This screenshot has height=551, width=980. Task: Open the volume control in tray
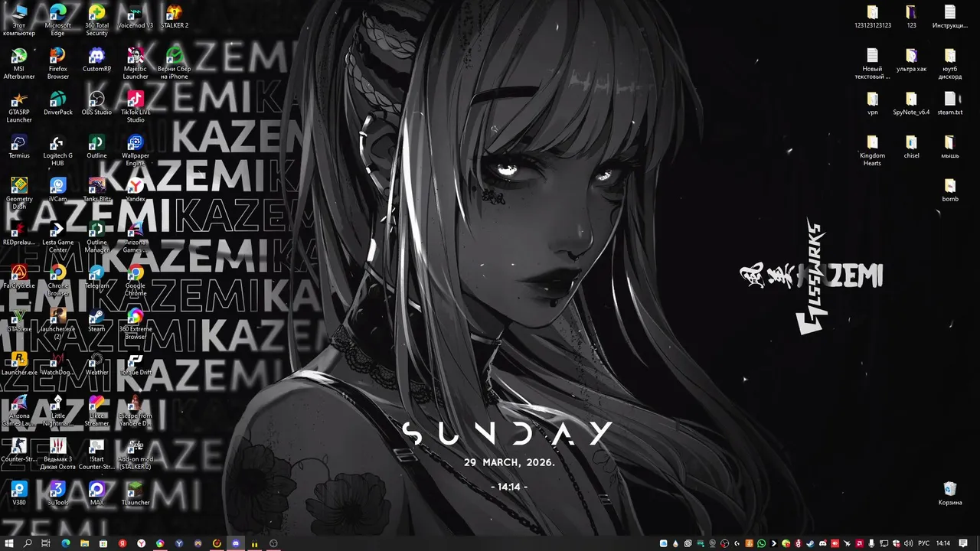point(908,543)
